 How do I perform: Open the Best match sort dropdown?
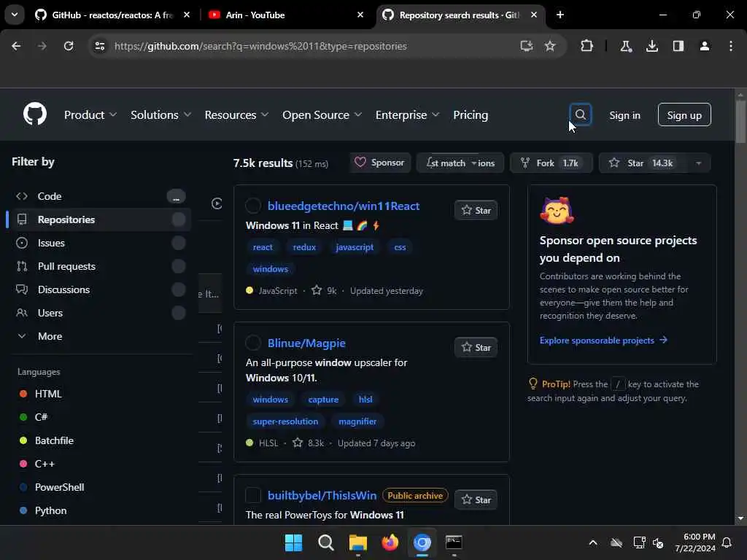(460, 163)
